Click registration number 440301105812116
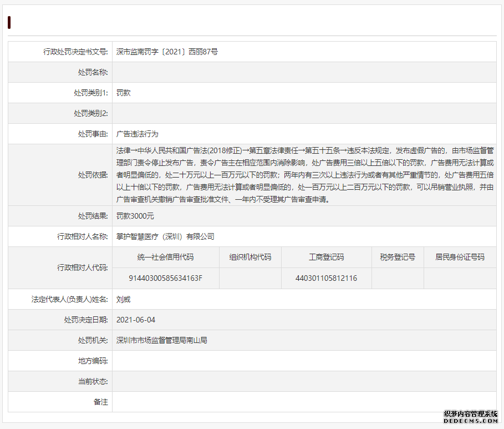 326,278
